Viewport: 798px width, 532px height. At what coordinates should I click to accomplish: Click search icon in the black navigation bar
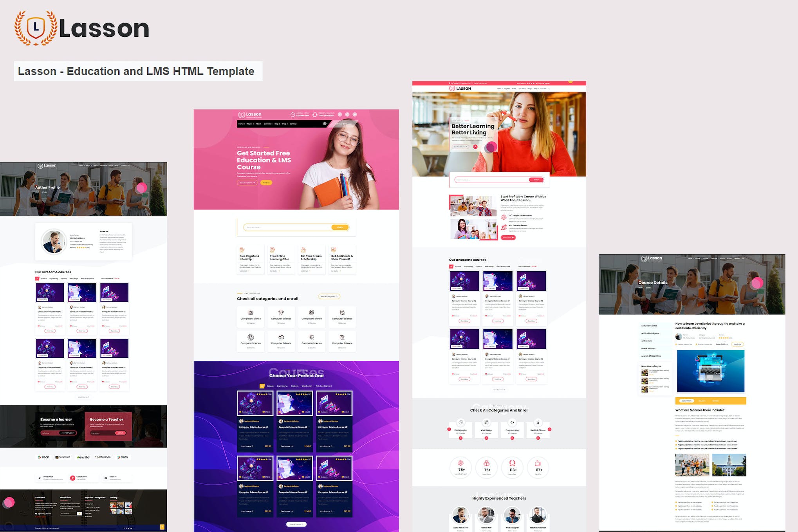click(x=324, y=124)
